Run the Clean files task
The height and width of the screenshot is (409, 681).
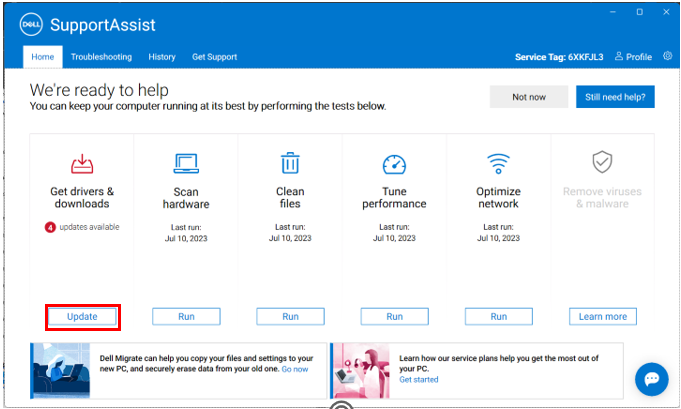point(291,317)
